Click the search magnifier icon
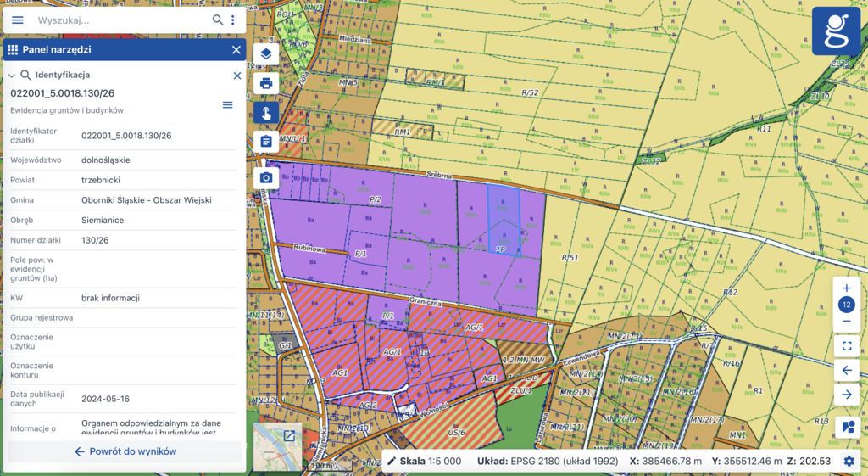 [218, 20]
